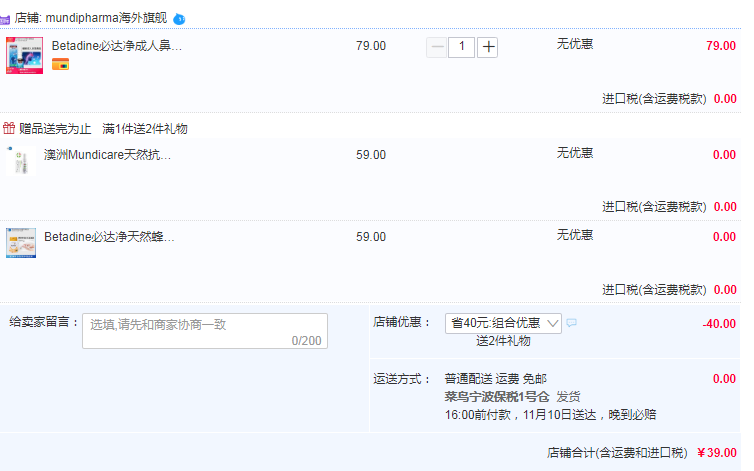Open the 澳洲Mundicare天然抗 gift thumbnail
This screenshot has width=754, height=471.
tap(21, 161)
